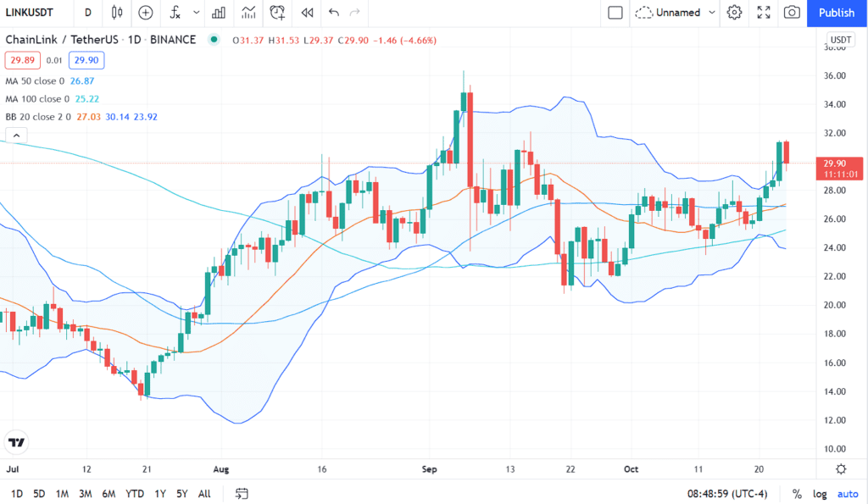This screenshot has width=868, height=504.
Task: Click the Sep date axis label
Action: point(429,469)
